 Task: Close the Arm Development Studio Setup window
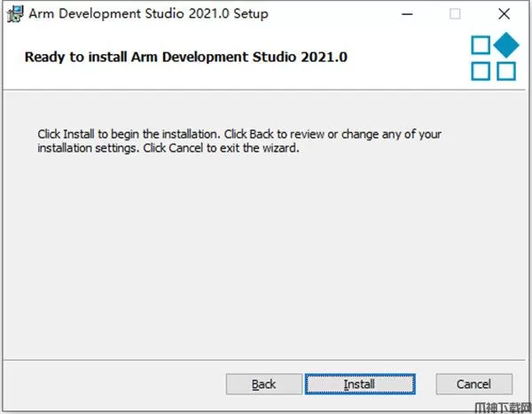(504, 14)
